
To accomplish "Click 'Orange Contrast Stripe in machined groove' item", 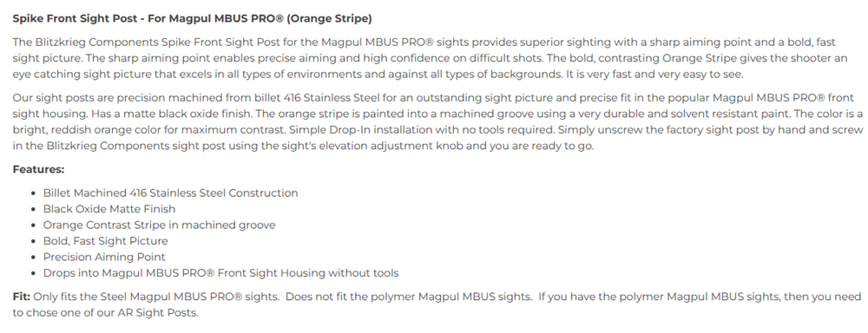I will coord(159,225).
